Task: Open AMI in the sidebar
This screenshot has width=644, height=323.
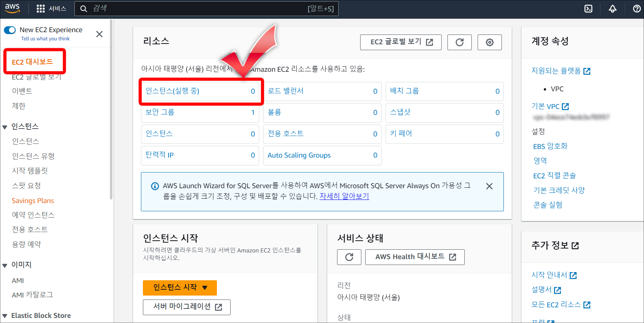Action: pyautogui.click(x=18, y=281)
